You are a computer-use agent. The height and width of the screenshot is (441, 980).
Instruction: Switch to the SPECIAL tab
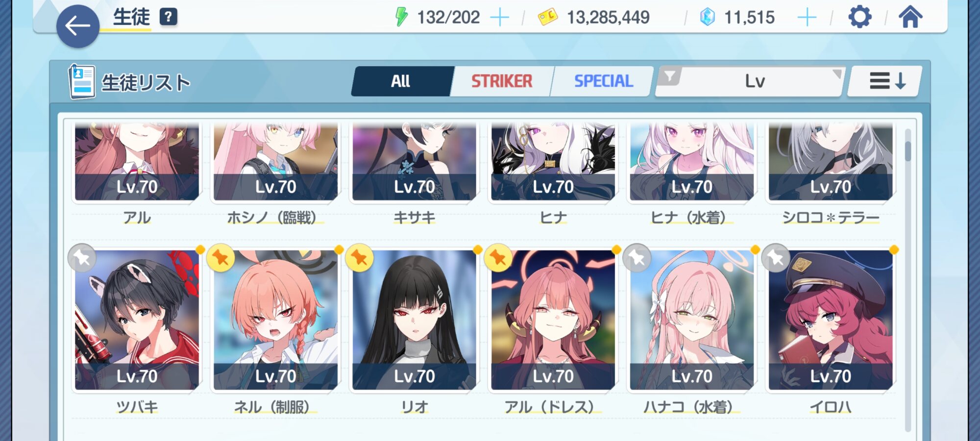point(603,81)
